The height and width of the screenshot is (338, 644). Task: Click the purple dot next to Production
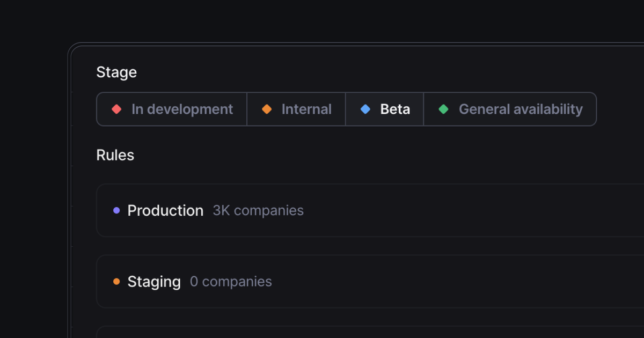tap(116, 211)
